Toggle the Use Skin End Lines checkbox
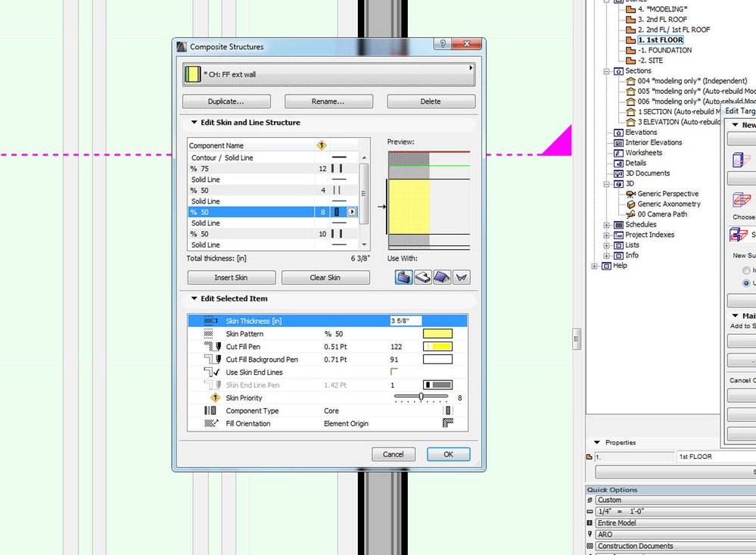Image resolution: width=756 pixels, height=555 pixels. [x=394, y=372]
